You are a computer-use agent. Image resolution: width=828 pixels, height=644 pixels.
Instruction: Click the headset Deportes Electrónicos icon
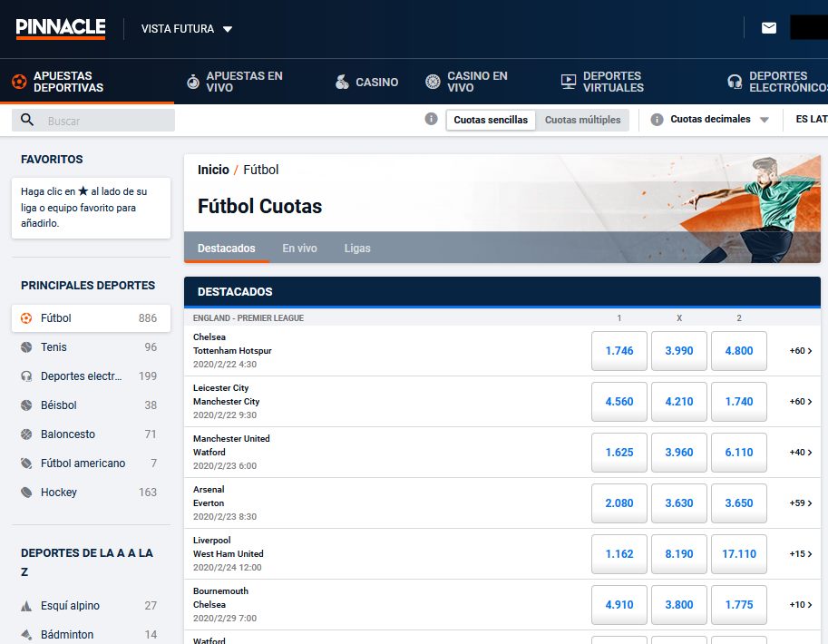[x=735, y=82]
